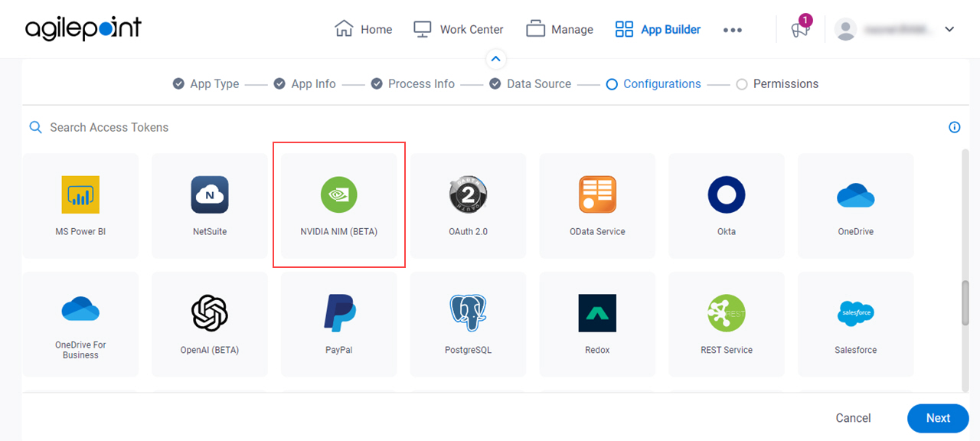Viewport: 980px width, 441px height.
Task: Click the Okta label
Action: pyautogui.click(x=727, y=232)
